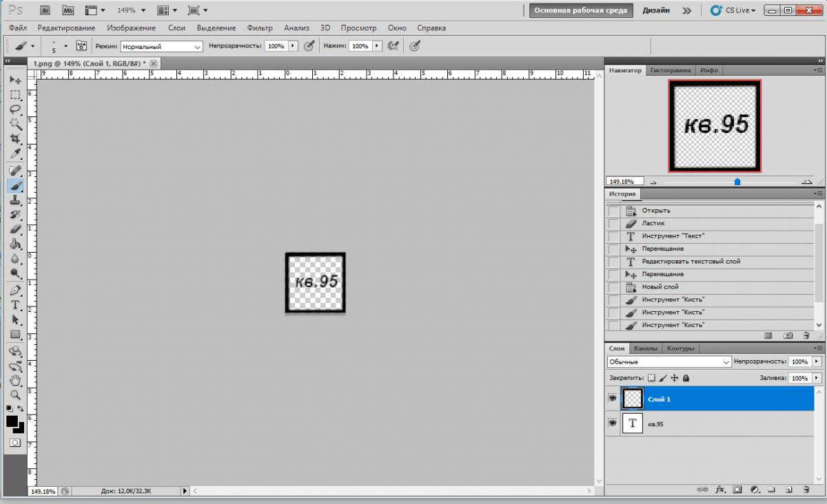Hide the Слой 1 layer
The width and height of the screenshot is (827, 504).
coord(612,399)
